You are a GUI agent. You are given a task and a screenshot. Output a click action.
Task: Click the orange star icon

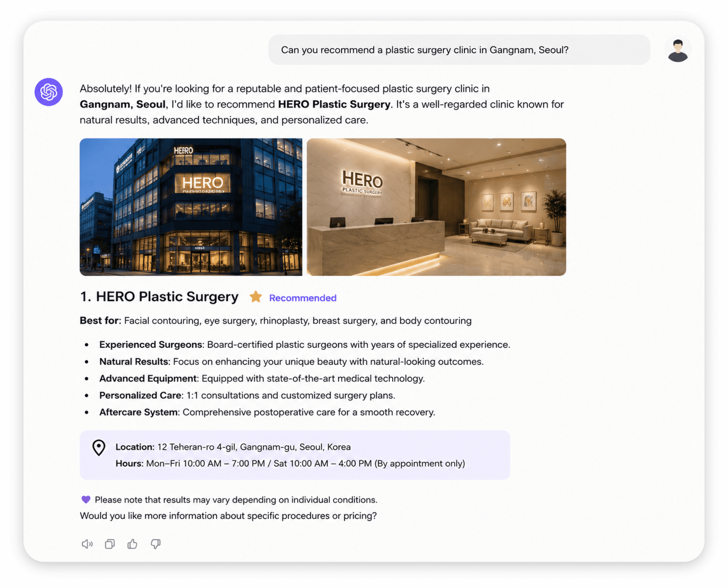click(256, 297)
